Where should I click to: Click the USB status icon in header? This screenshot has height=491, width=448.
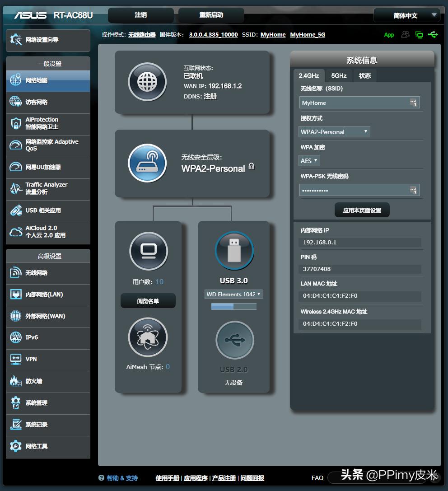coord(433,35)
